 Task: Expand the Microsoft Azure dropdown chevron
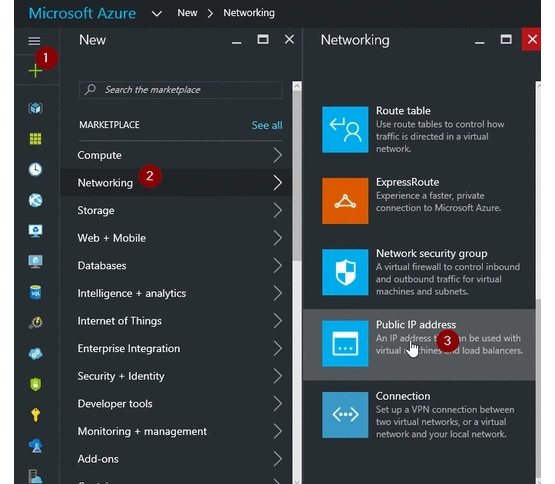(x=156, y=14)
